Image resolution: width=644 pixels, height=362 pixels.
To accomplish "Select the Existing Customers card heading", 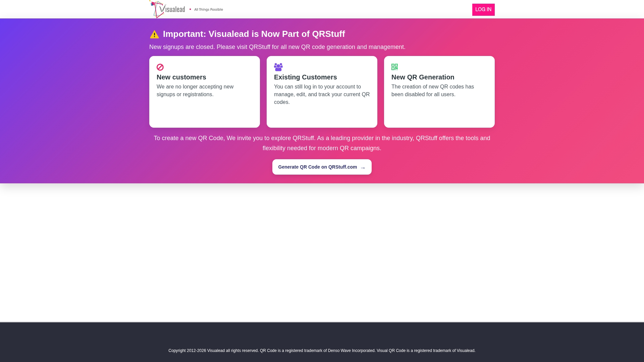I will point(306,77).
